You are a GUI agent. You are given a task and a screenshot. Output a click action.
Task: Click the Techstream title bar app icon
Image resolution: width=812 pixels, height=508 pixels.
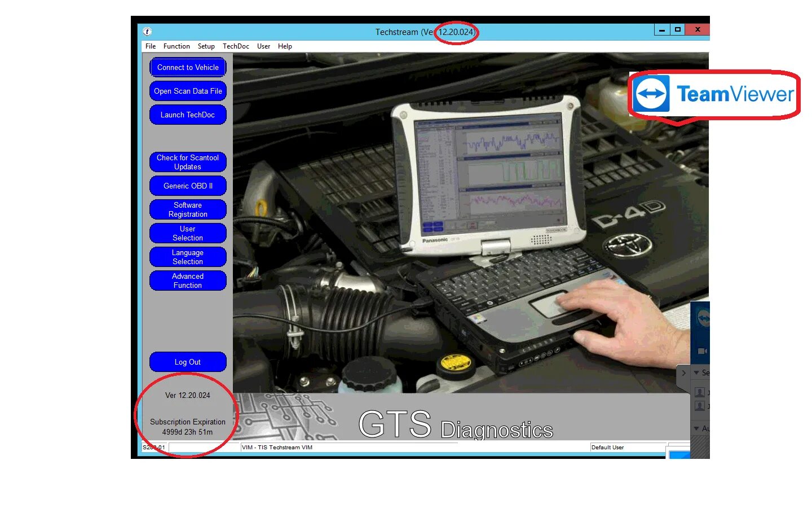[x=147, y=32]
